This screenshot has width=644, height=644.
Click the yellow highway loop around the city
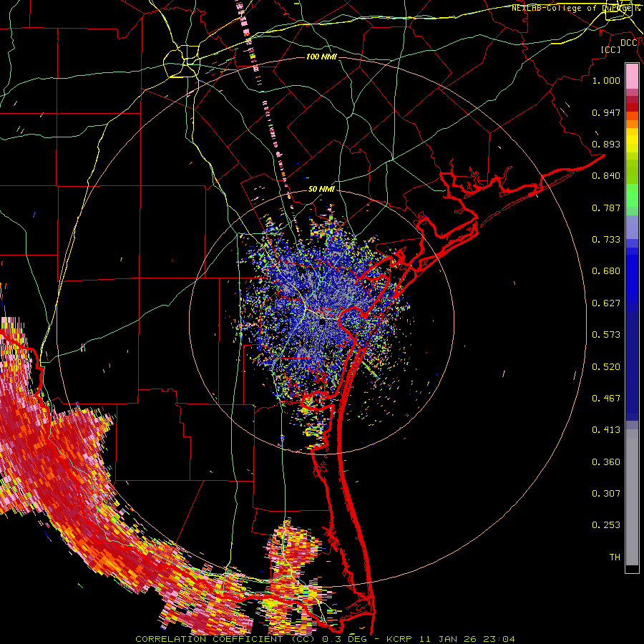coord(182,62)
